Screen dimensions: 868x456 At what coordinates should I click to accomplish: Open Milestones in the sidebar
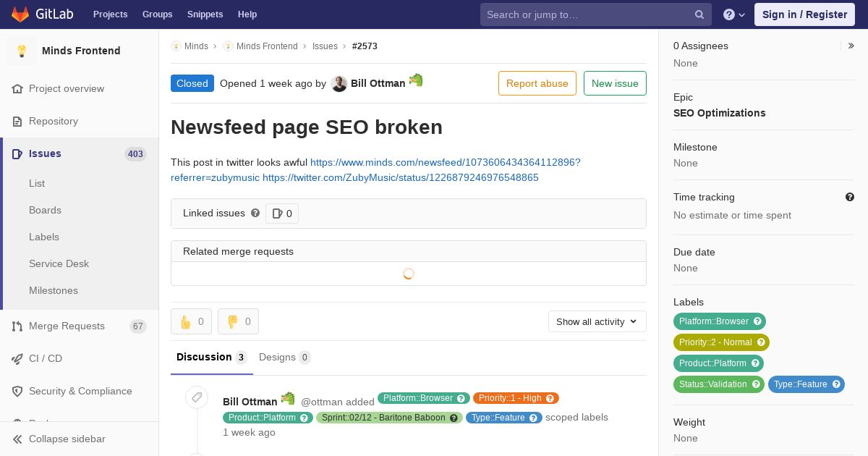[x=54, y=290]
